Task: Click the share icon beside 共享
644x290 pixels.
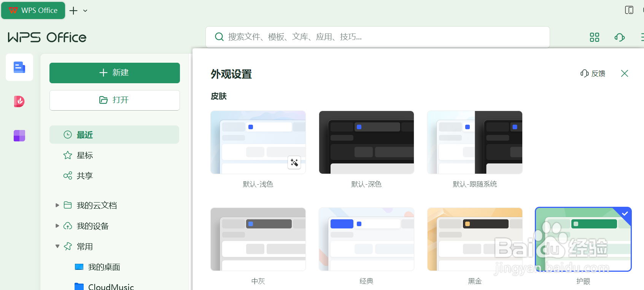Action: (x=68, y=176)
